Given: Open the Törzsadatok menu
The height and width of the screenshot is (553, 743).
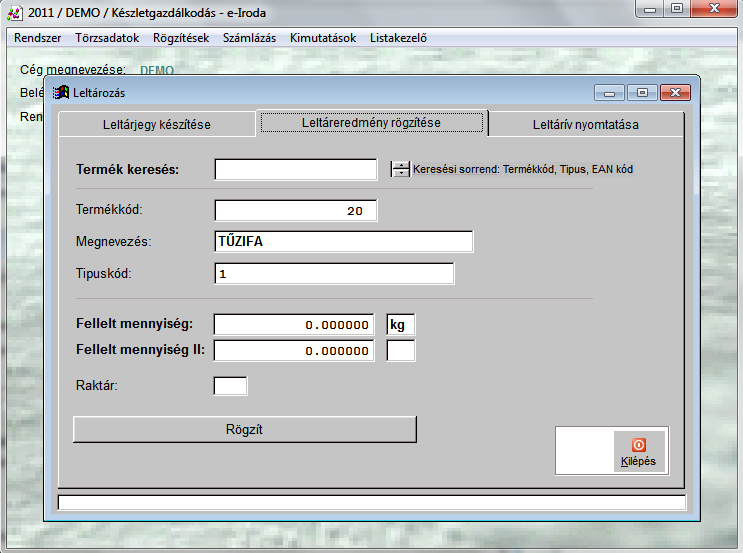Looking at the screenshot, I should [x=107, y=38].
